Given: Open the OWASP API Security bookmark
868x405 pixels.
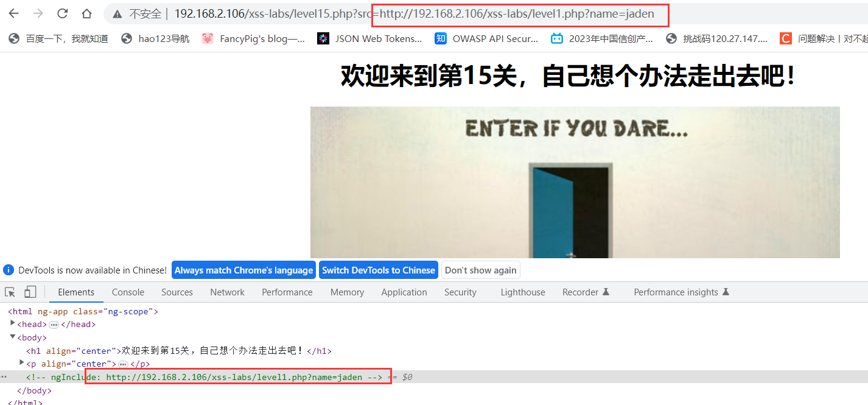Looking at the screenshot, I should coord(486,38).
